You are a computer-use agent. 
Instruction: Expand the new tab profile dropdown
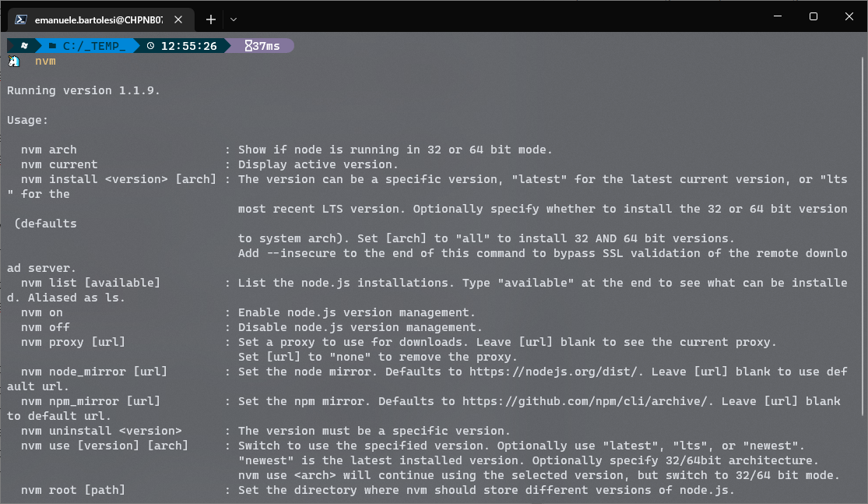[x=234, y=19]
